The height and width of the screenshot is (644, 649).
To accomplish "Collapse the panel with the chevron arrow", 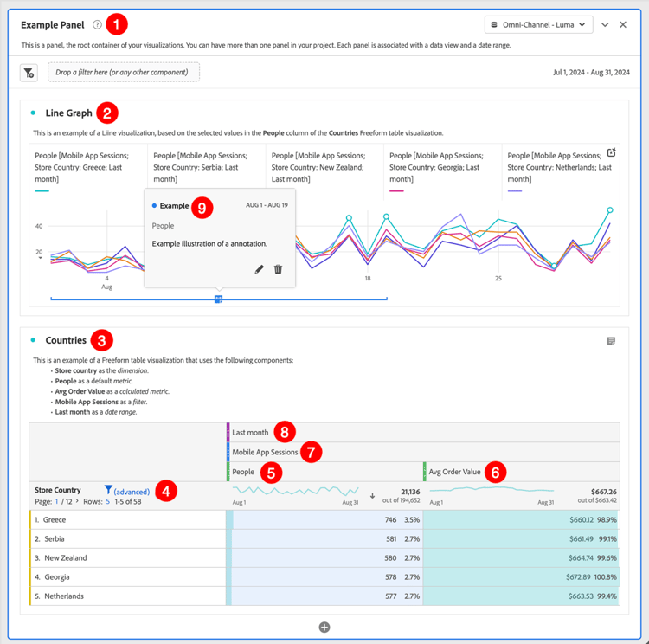I will click(605, 25).
